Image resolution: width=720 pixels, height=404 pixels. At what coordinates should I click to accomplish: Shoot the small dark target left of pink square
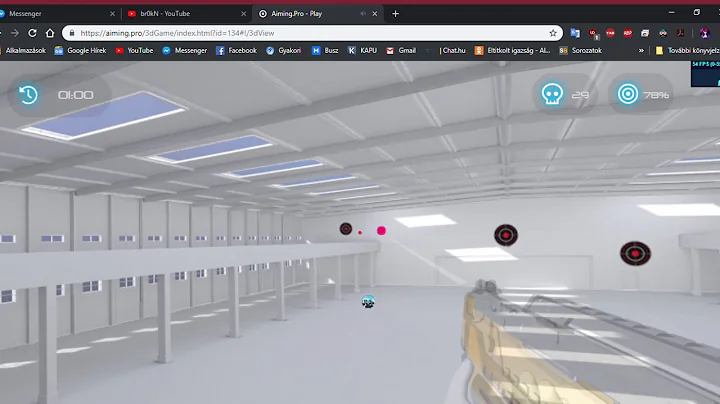[346, 228]
